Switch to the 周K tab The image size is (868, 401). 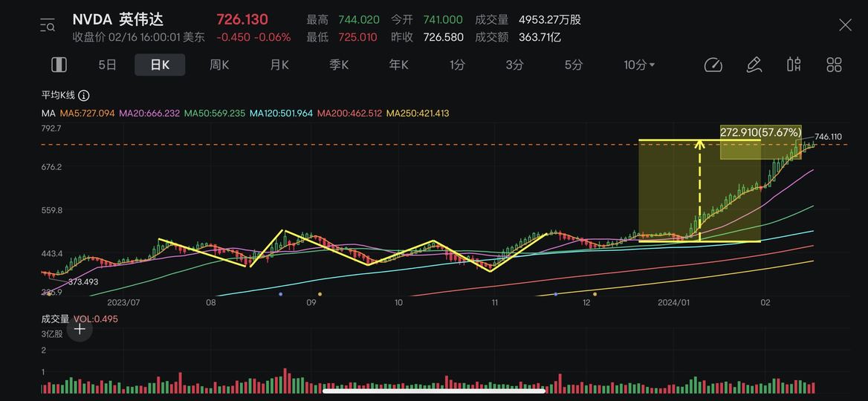[219, 65]
